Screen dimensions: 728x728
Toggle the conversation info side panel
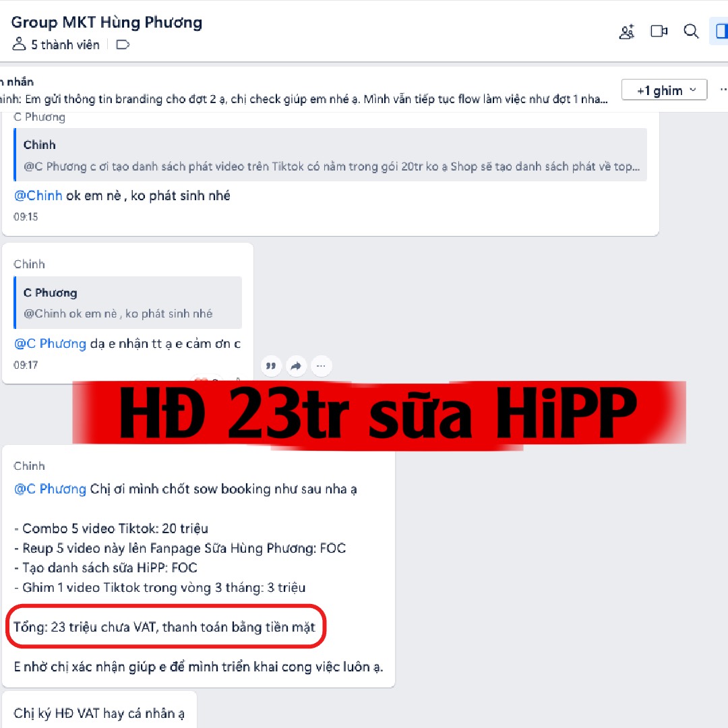[719, 31]
